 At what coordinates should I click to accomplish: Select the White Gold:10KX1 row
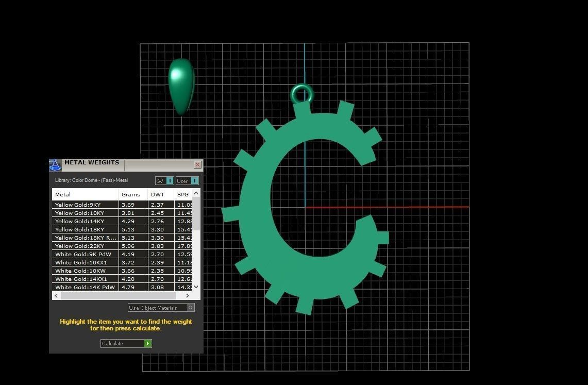tap(122, 262)
